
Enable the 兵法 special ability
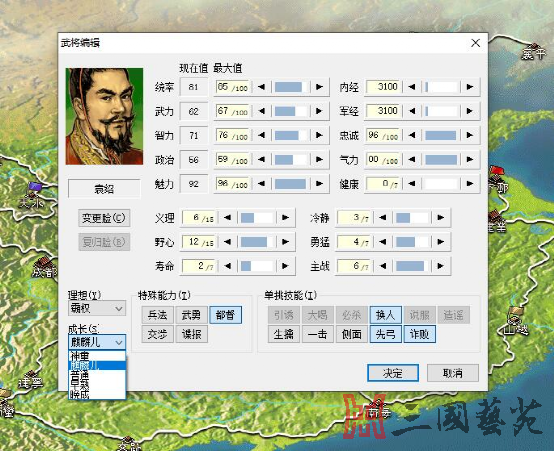(158, 315)
